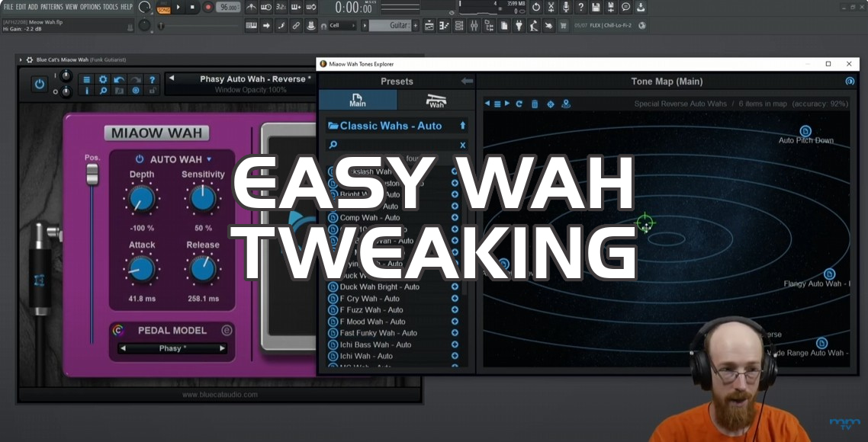Click the Release knob
Viewport: 868px width, 442px height.
[203, 270]
